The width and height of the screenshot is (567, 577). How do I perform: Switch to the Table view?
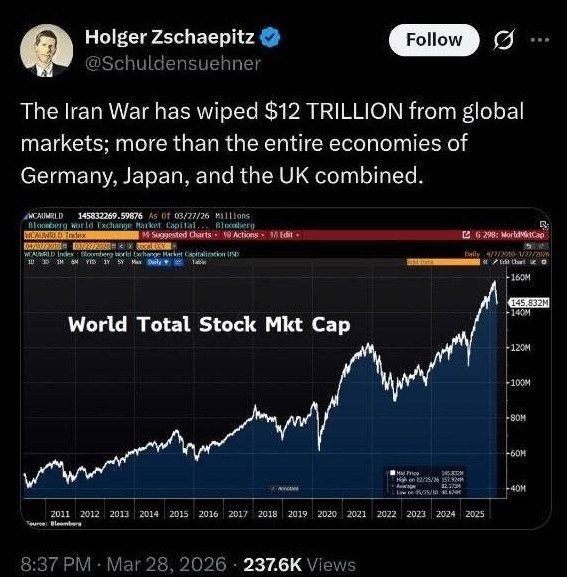coord(199,262)
